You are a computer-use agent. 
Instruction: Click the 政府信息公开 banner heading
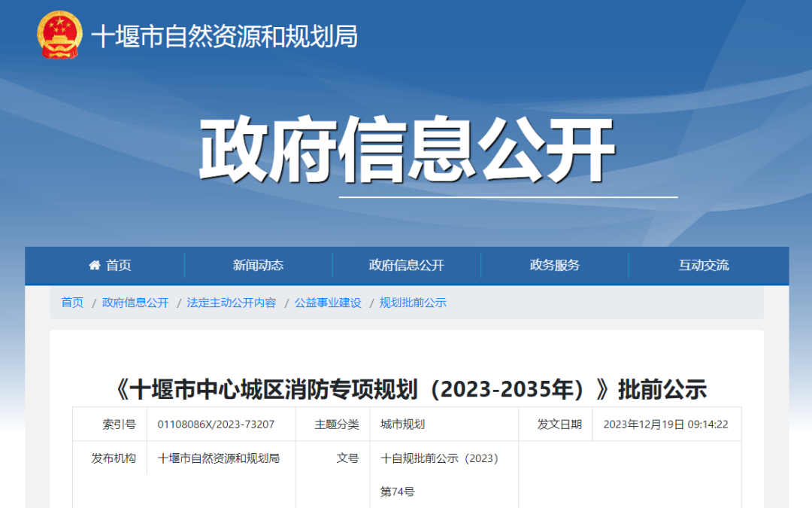point(407,150)
